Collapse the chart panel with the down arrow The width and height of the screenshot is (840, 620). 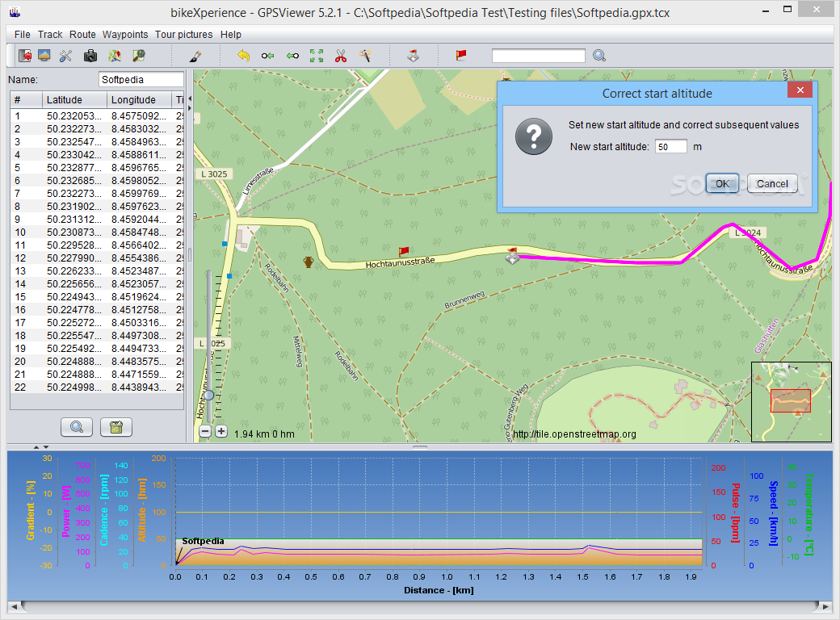click(x=46, y=446)
